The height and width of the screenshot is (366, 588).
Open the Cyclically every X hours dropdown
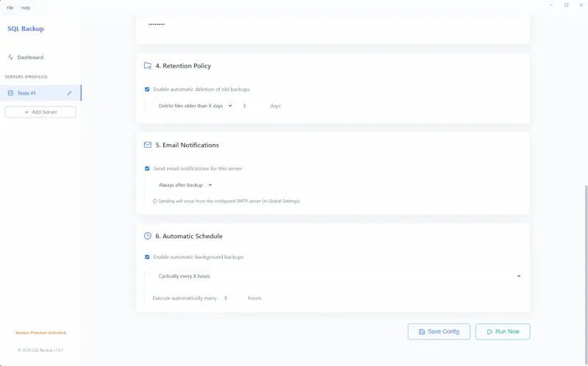click(x=339, y=276)
